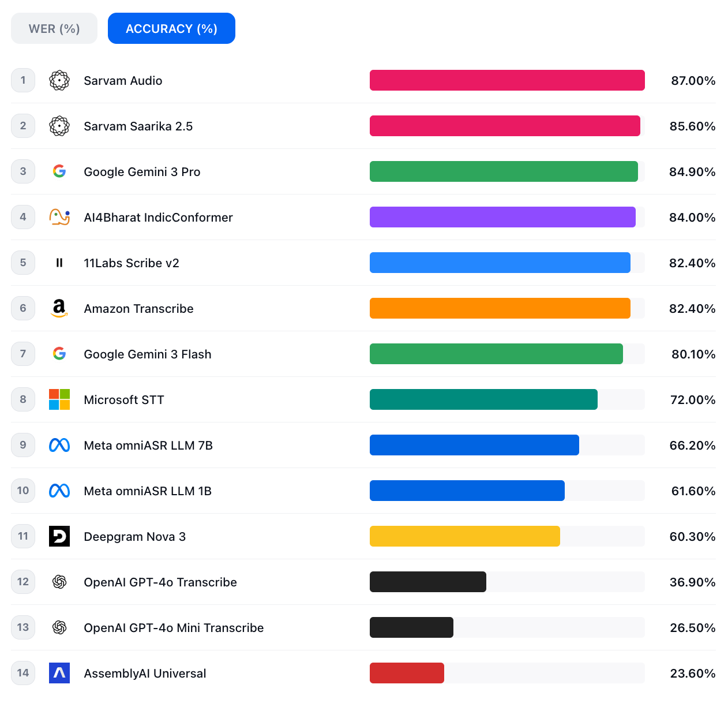Click the rank 10 badge
The image size is (728, 703).
click(23, 491)
